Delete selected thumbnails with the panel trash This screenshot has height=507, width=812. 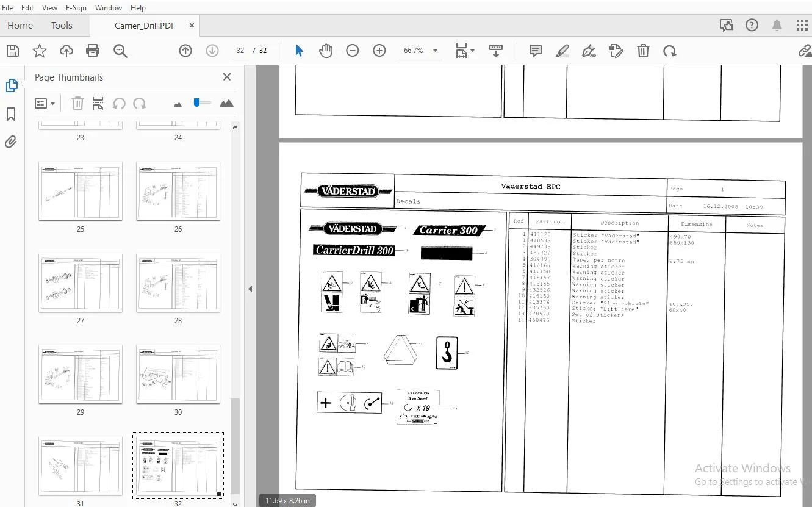pos(77,104)
